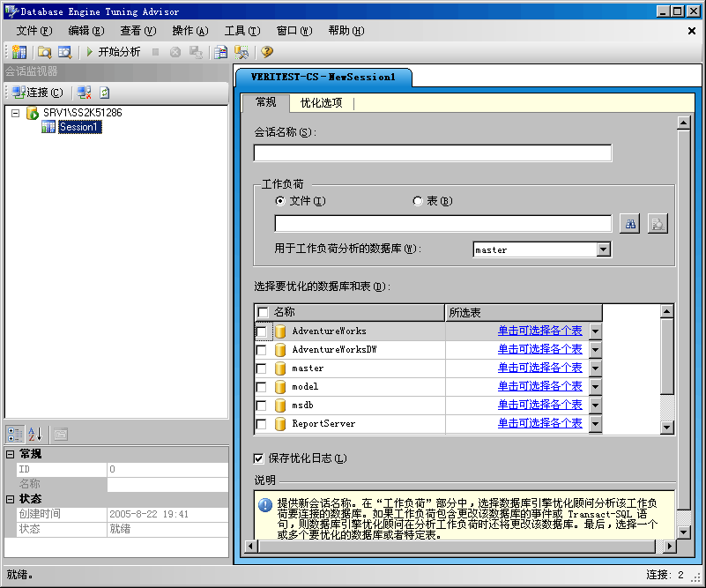
Task: Toggle the select-all 名称 header checkbox
Action: point(263,312)
